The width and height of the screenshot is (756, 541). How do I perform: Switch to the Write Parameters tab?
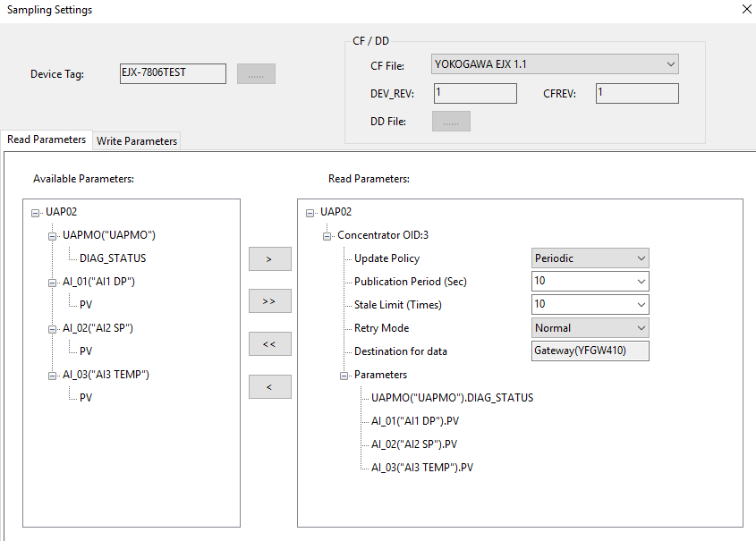(x=136, y=140)
